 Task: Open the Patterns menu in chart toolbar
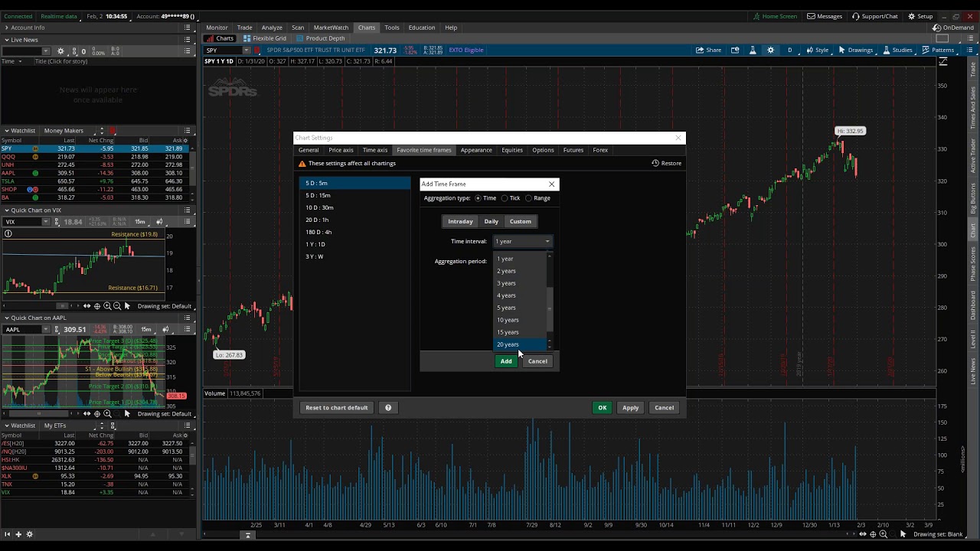(x=938, y=50)
